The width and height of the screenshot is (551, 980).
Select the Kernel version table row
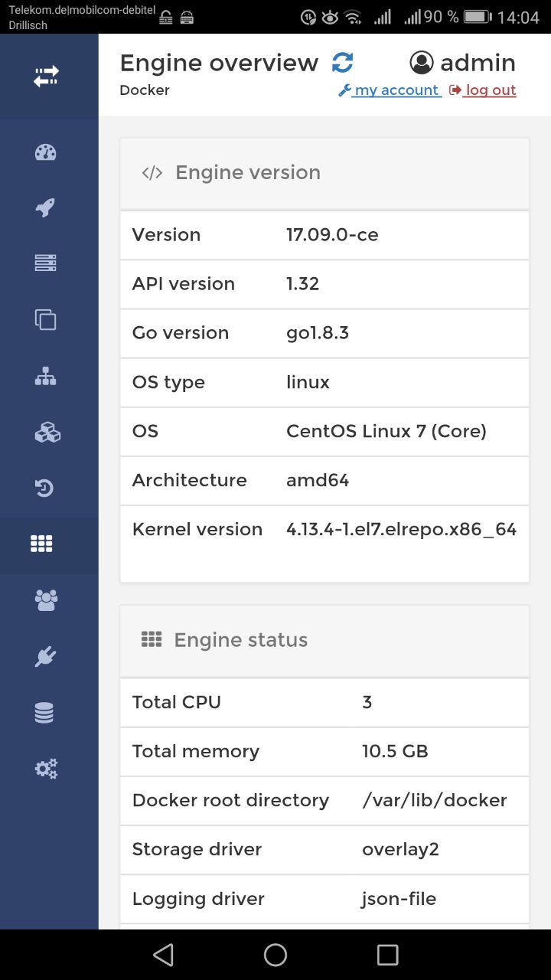[x=323, y=529]
